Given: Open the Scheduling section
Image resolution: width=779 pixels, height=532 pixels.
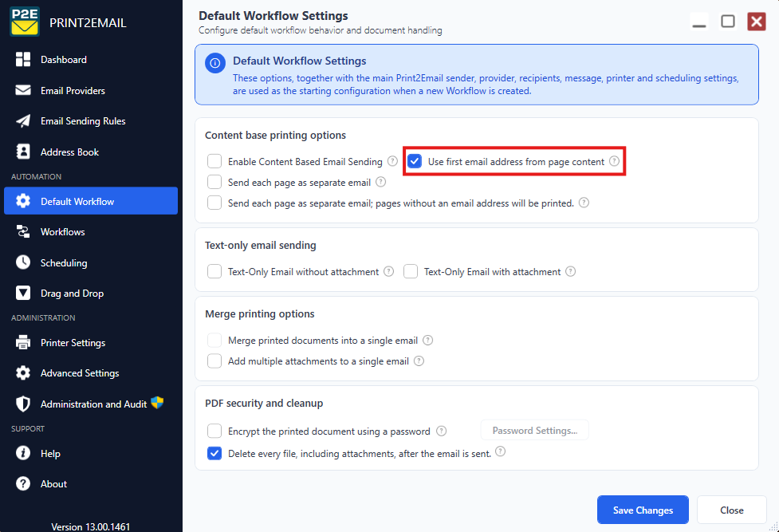Looking at the screenshot, I should pyautogui.click(x=91, y=262).
